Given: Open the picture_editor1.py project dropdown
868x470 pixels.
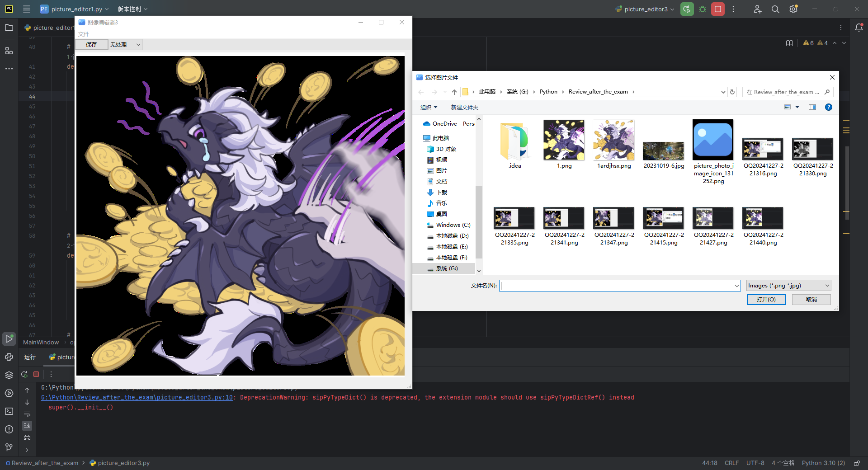Looking at the screenshot, I should (x=74, y=9).
